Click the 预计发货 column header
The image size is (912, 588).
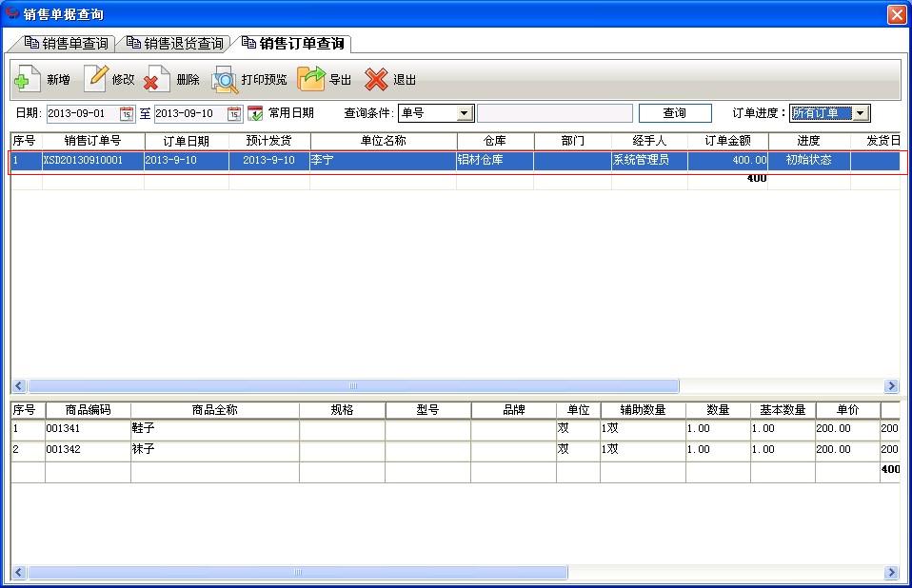click(x=269, y=141)
